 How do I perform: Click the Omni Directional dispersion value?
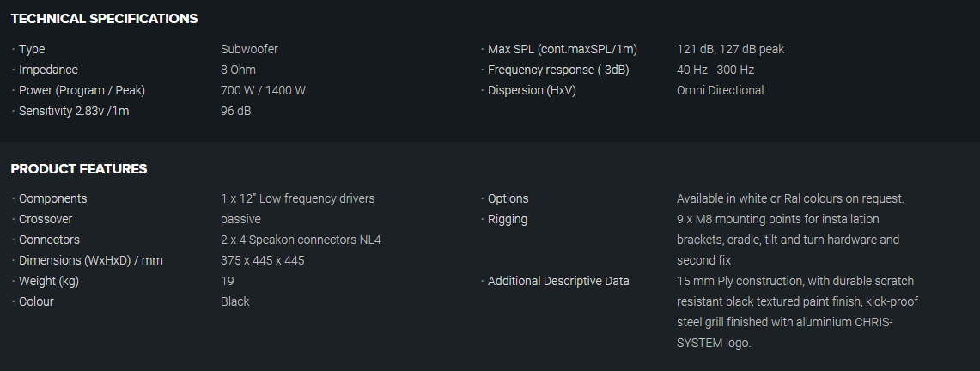720,90
